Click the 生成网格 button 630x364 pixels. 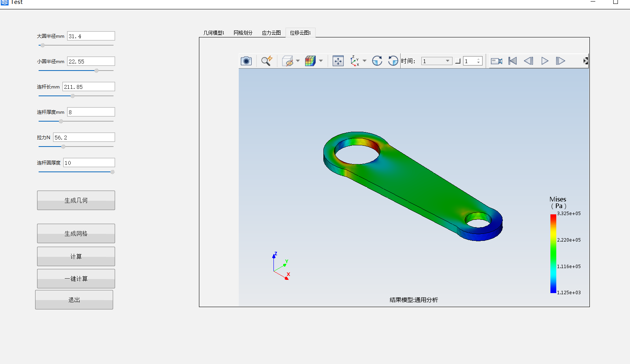pos(76,233)
